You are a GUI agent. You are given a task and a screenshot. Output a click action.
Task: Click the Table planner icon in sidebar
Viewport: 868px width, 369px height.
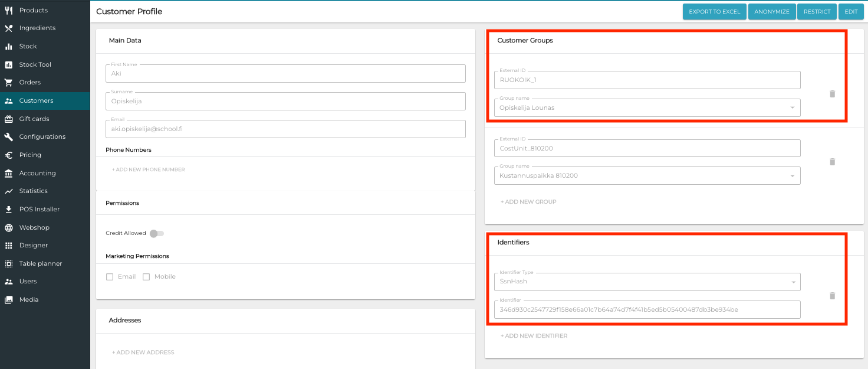[x=9, y=264]
